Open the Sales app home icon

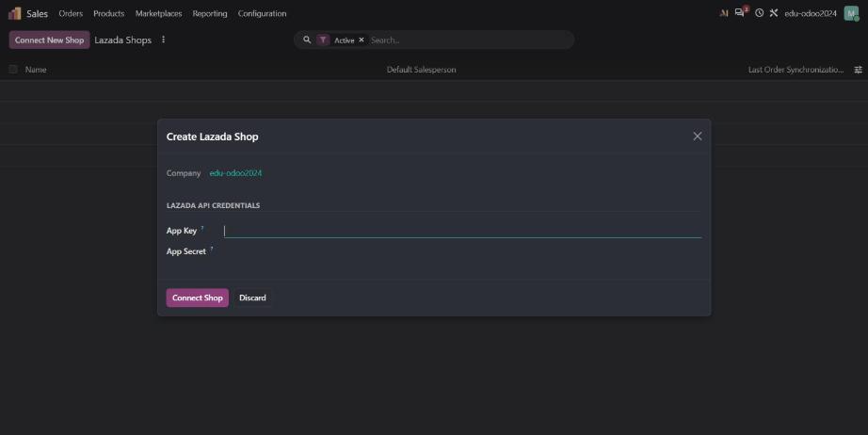[15, 13]
